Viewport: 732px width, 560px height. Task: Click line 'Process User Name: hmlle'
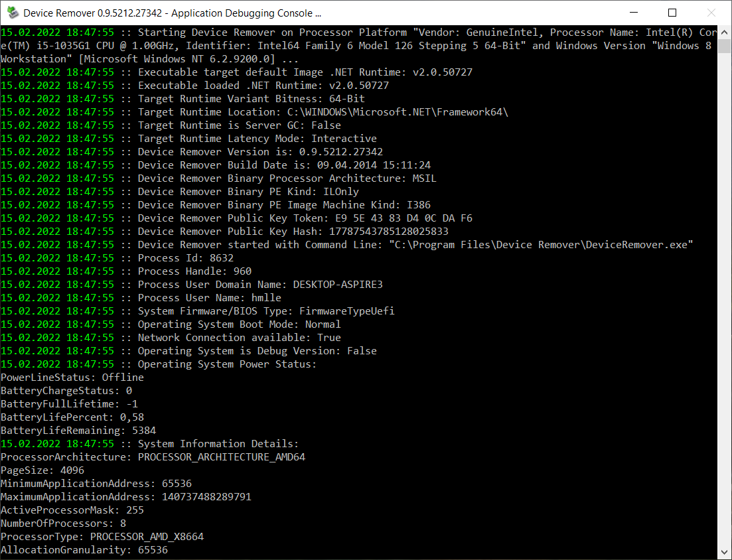click(141, 298)
